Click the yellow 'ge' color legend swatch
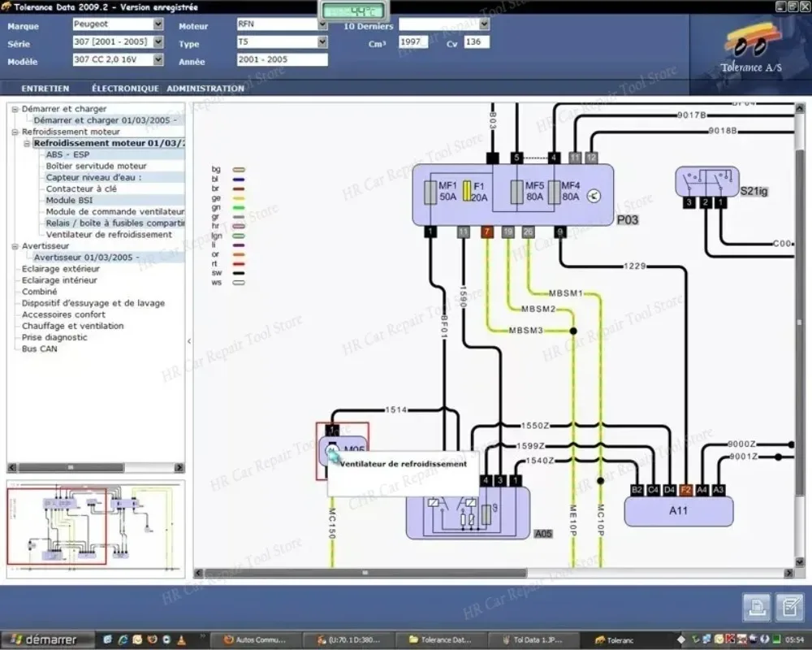Image resolution: width=812 pixels, height=650 pixels. (239, 197)
